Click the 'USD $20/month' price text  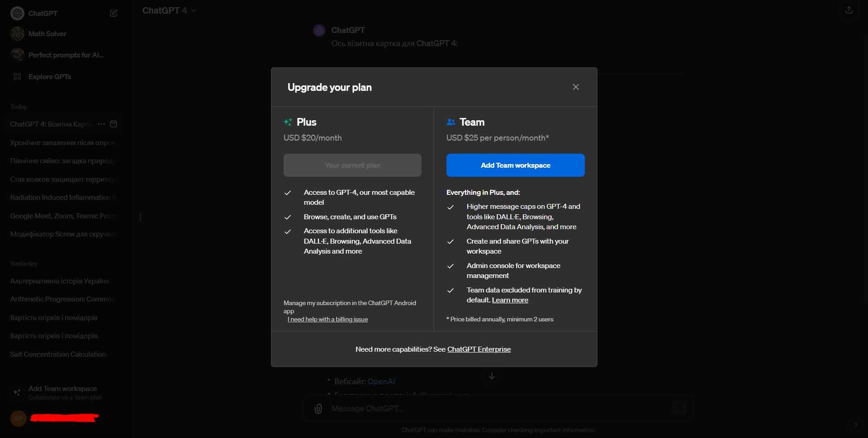coord(313,138)
